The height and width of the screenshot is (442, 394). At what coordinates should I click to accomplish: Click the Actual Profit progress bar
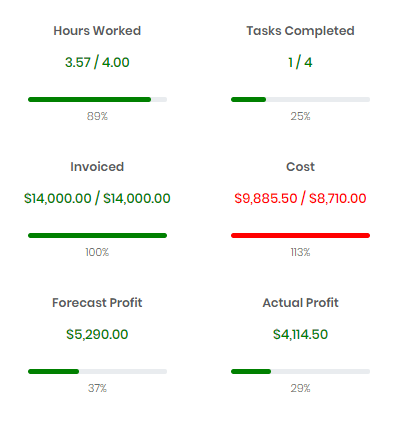pyautogui.click(x=300, y=371)
